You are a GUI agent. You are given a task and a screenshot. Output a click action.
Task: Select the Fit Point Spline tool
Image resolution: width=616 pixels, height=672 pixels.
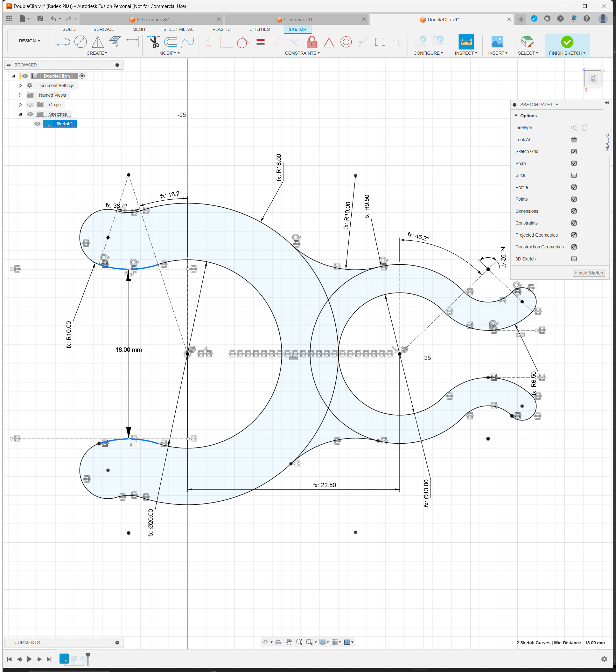coord(188,42)
